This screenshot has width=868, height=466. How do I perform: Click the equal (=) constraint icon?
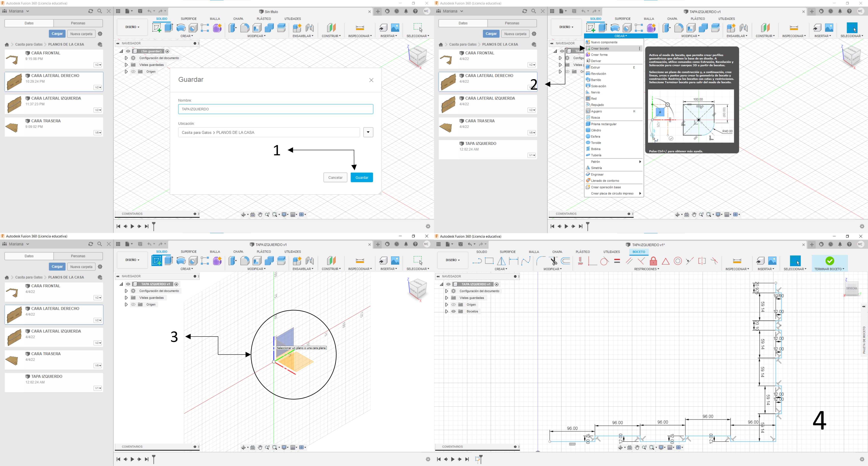617,261
